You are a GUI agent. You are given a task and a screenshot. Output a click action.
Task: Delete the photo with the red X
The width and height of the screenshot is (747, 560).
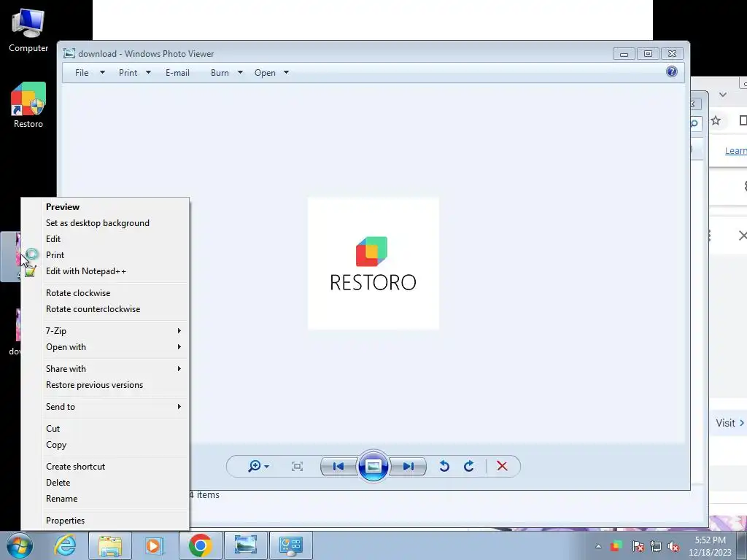tap(502, 466)
